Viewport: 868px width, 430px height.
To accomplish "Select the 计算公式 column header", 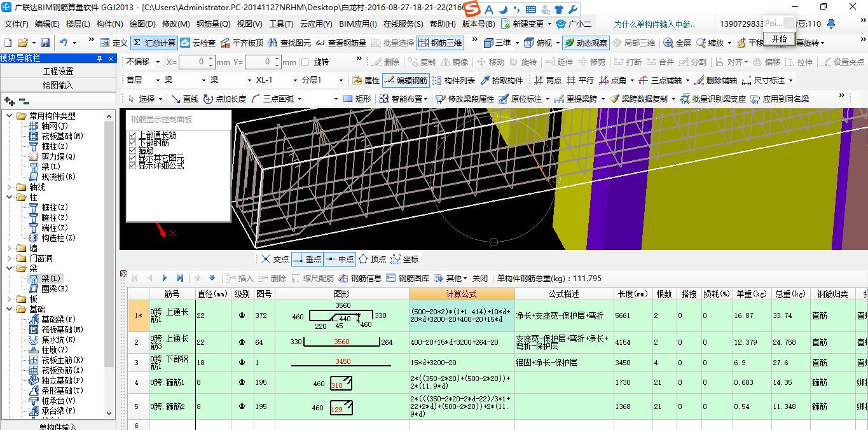I will click(x=462, y=294).
